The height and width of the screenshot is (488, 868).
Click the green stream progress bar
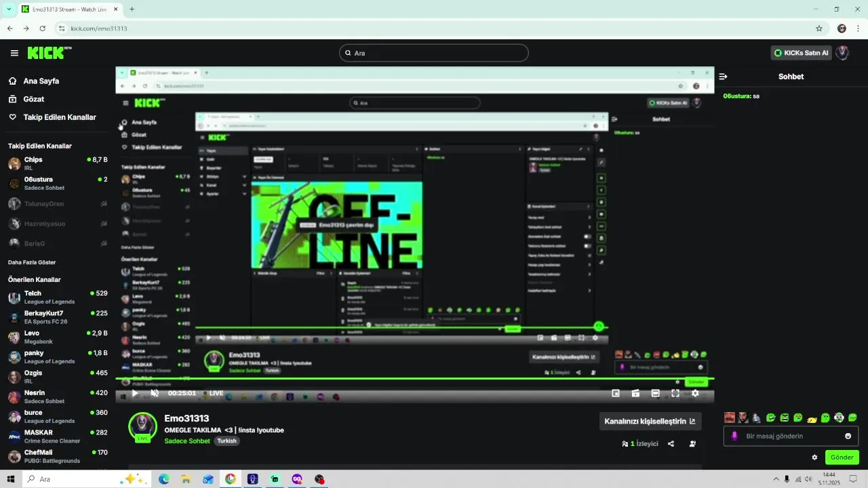(414, 379)
